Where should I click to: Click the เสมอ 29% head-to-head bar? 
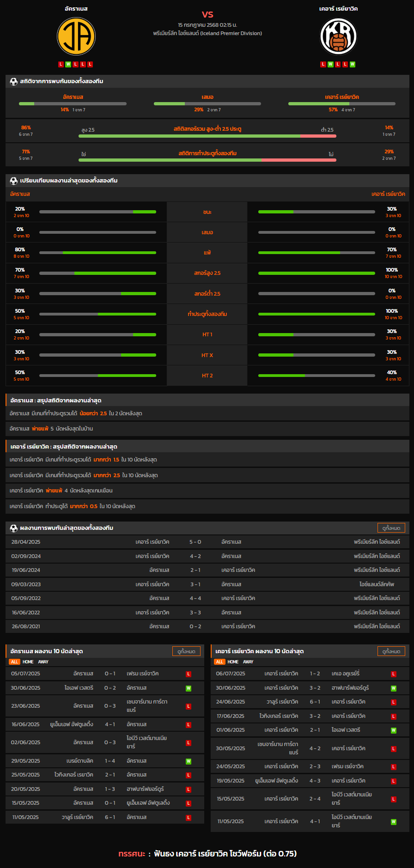click(x=207, y=104)
